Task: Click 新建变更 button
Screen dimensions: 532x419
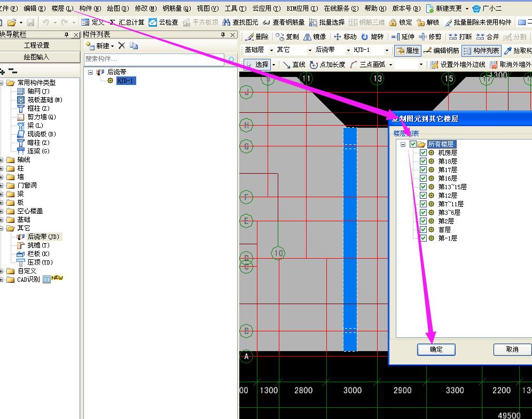Action: 444,9
